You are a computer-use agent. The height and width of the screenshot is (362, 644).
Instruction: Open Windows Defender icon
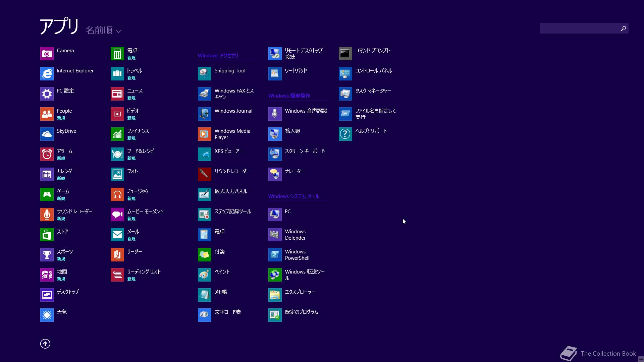click(x=275, y=235)
